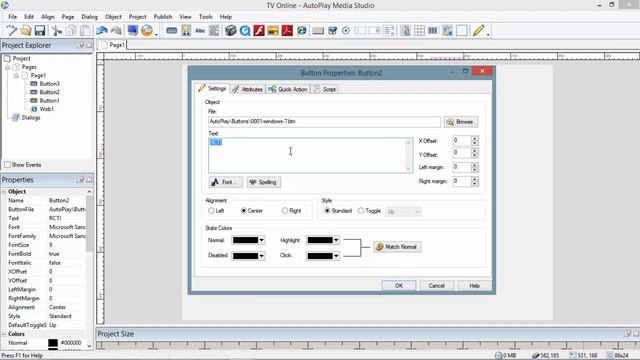Click the Normal color swatch in Properties pane
The width and height of the screenshot is (640, 360).
(x=53, y=343)
